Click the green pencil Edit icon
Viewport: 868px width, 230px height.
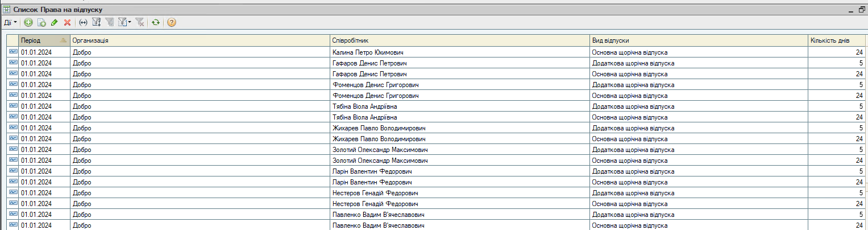(x=55, y=22)
